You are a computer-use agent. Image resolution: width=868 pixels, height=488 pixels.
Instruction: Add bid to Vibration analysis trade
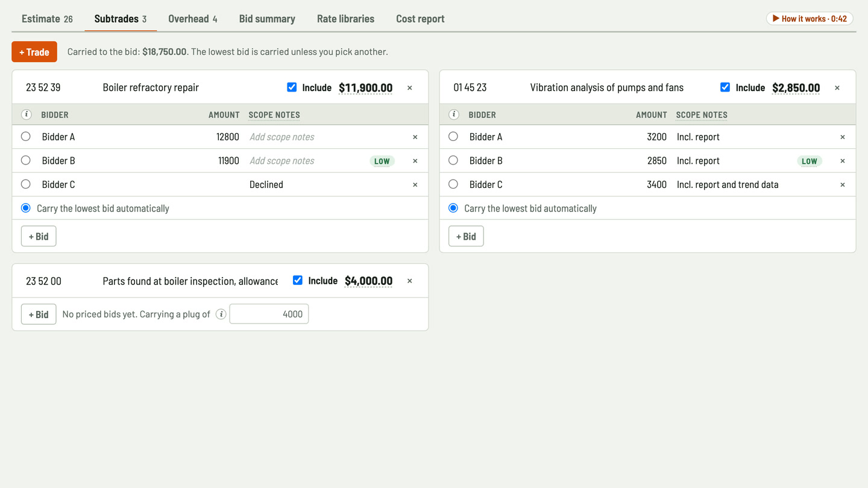coord(466,236)
